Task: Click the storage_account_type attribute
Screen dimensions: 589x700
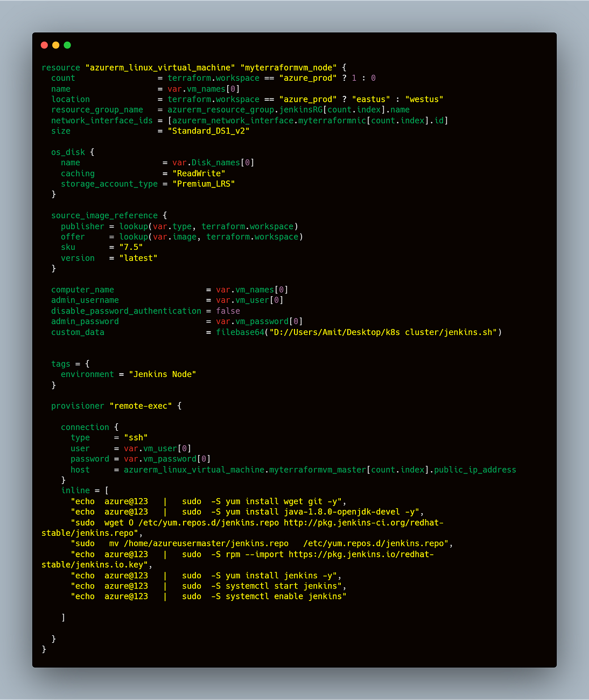Action: [109, 184]
